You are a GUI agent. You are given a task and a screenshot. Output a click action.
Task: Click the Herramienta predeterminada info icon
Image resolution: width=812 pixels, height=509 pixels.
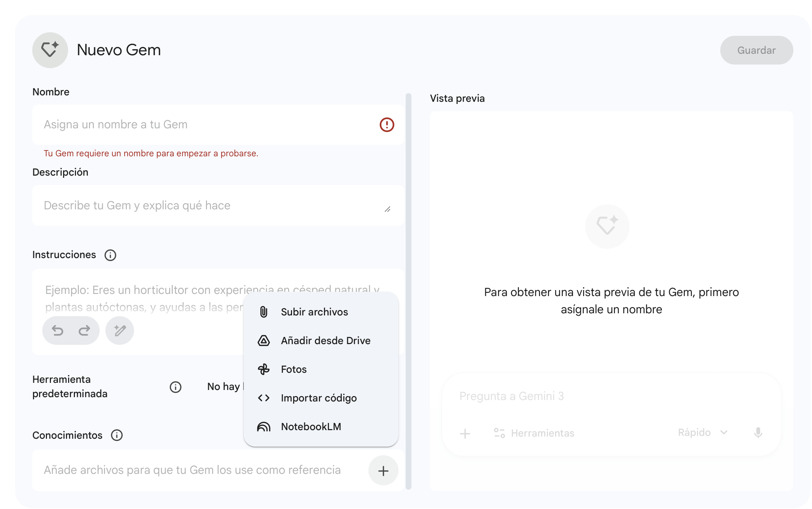pyautogui.click(x=176, y=387)
